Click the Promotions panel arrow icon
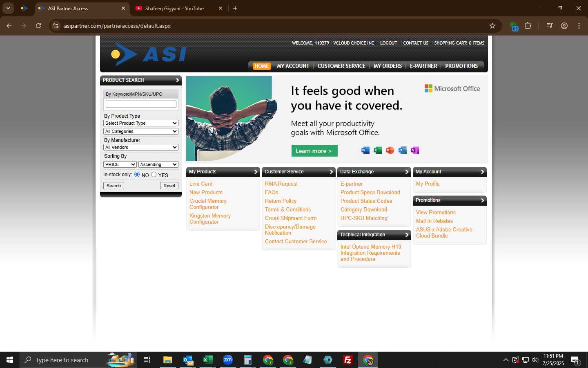This screenshot has width=588, height=368. coord(482,200)
